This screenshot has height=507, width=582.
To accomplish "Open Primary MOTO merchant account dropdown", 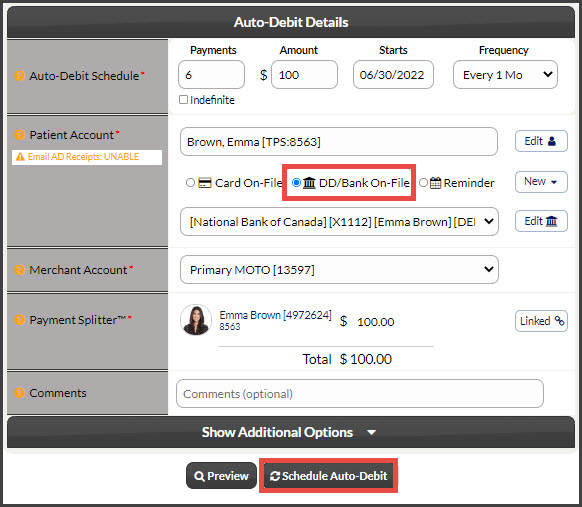I will [339, 269].
